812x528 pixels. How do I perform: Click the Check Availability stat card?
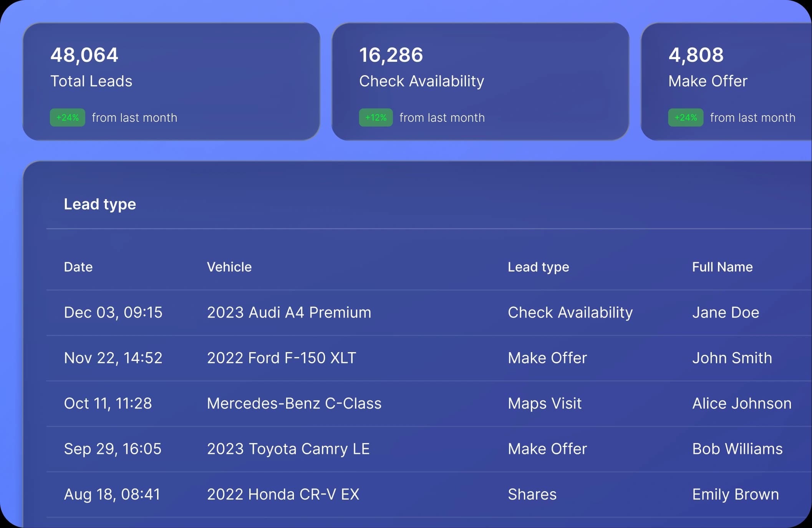(x=480, y=81)
